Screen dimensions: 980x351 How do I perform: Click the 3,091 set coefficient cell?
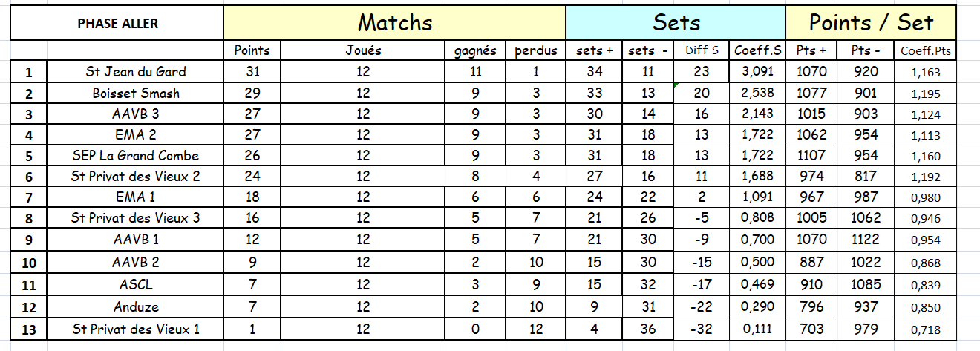click(x=757, y=72)
